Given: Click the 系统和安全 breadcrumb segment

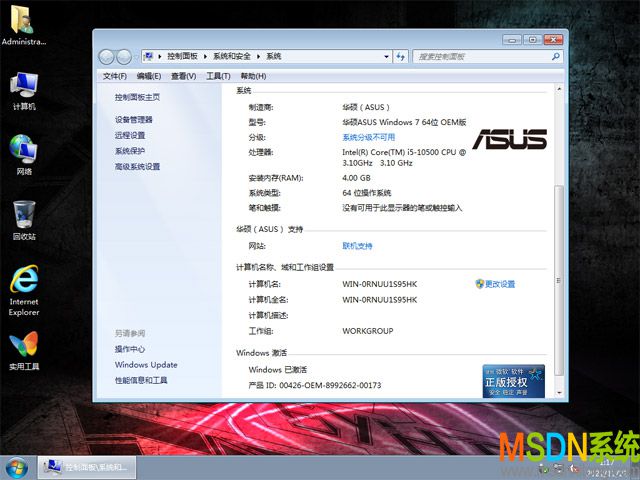Looking at the screenshot, I should coord(232,56).
